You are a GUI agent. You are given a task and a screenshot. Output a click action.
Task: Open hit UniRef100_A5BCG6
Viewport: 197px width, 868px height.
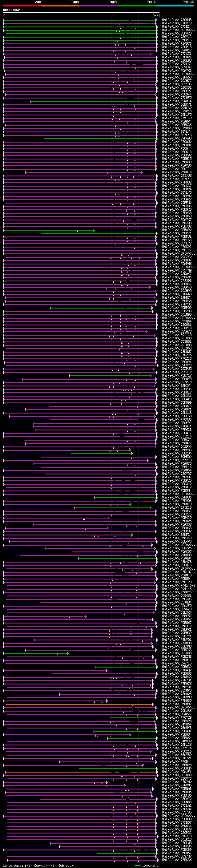[177, 125]
